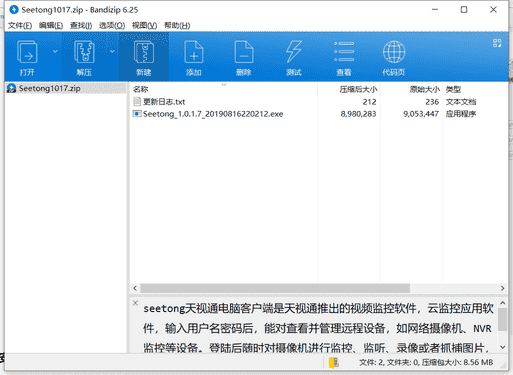Click original size value 9,053,447
Image resolution: width=513 pixels, height=375 pixels.
[x=421, y=114]
